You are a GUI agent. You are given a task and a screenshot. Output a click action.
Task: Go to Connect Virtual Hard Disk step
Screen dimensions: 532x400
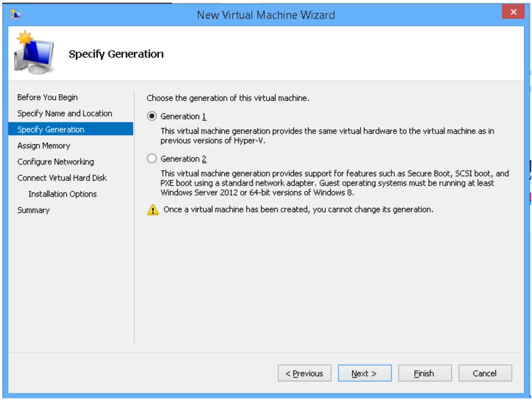coord(62,178)
